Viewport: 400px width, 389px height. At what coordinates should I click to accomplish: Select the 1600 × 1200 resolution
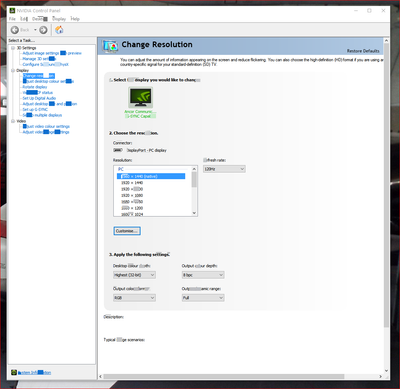[x=132, y=208]
